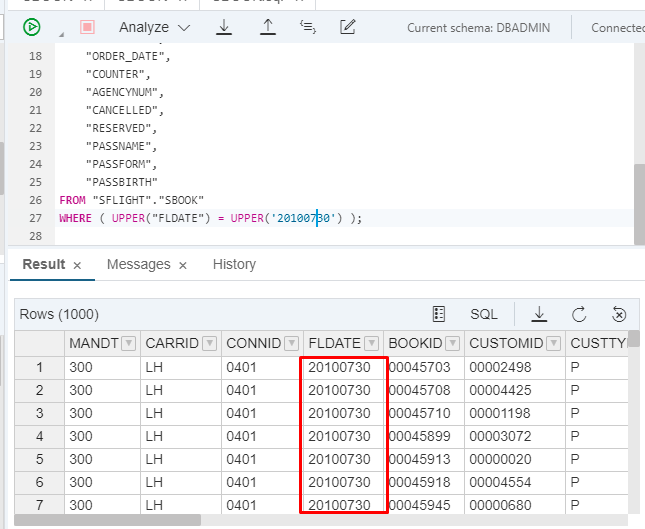Click the BOOKID cell 00045899
The height and width of the screenshot is (529, 645).
pyautogui.click(x=425, y=436)
